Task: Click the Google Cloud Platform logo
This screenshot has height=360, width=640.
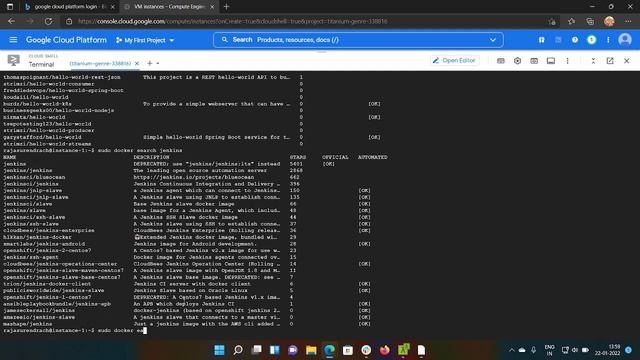Action: coord(66,40)
